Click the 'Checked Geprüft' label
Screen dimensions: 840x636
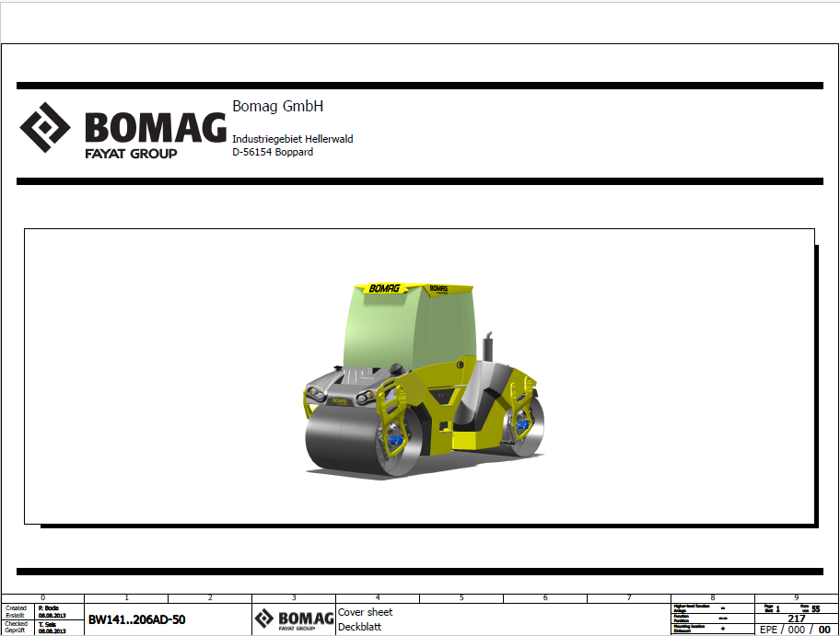16,627
